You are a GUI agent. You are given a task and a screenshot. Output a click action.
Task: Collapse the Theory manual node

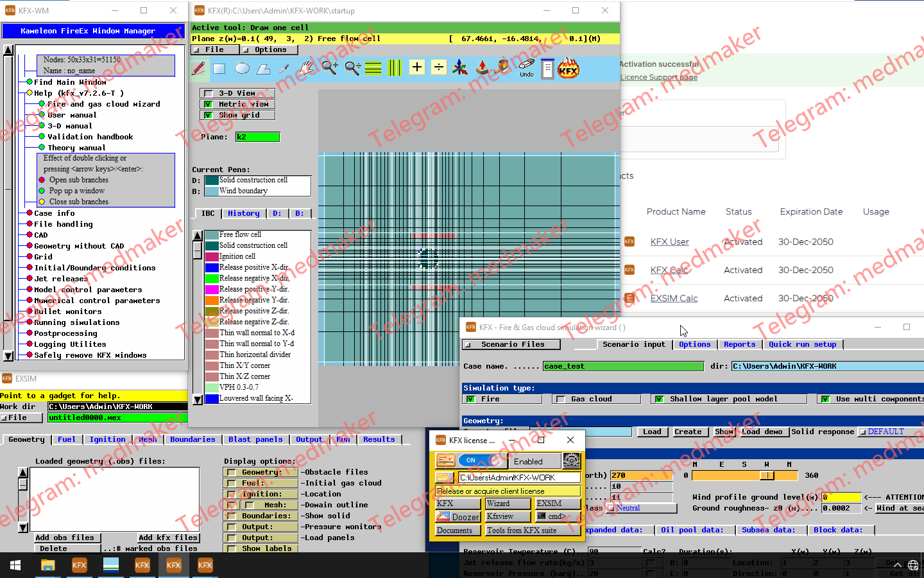(x=42, y=148)
